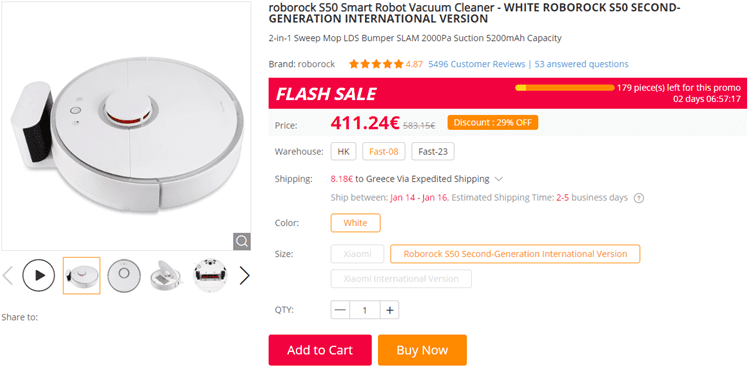Decrease quantity with the minus button
This screenshot has height=371, width=750.
340,310
